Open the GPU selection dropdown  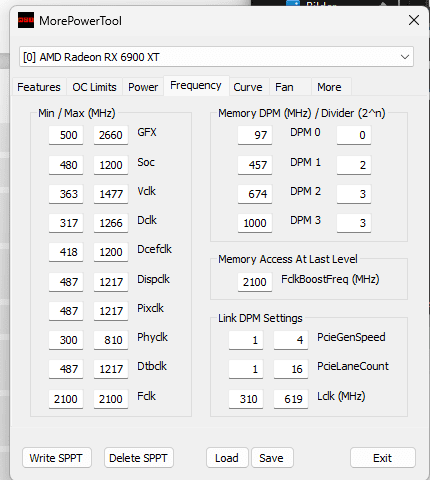[x=216, y=57]
